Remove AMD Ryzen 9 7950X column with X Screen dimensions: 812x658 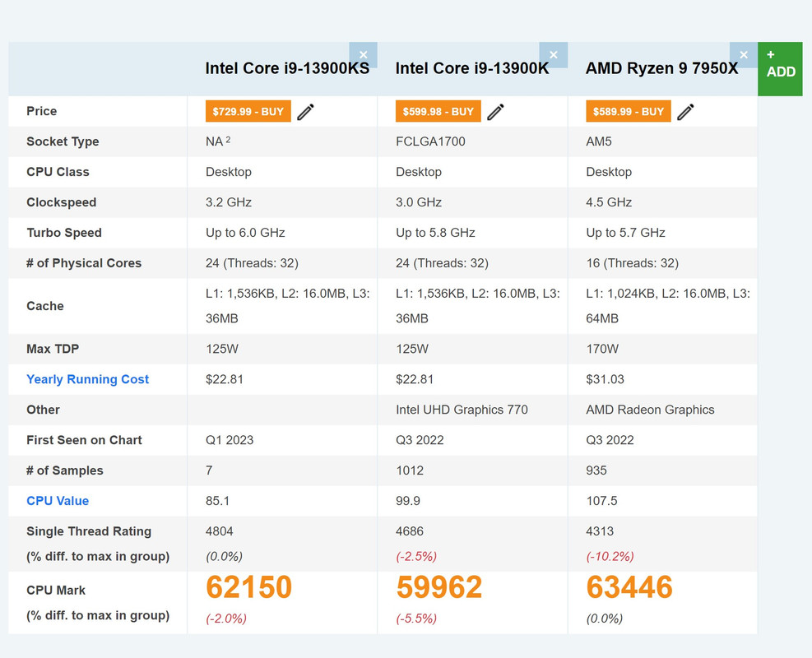click(x=744, y=54)
